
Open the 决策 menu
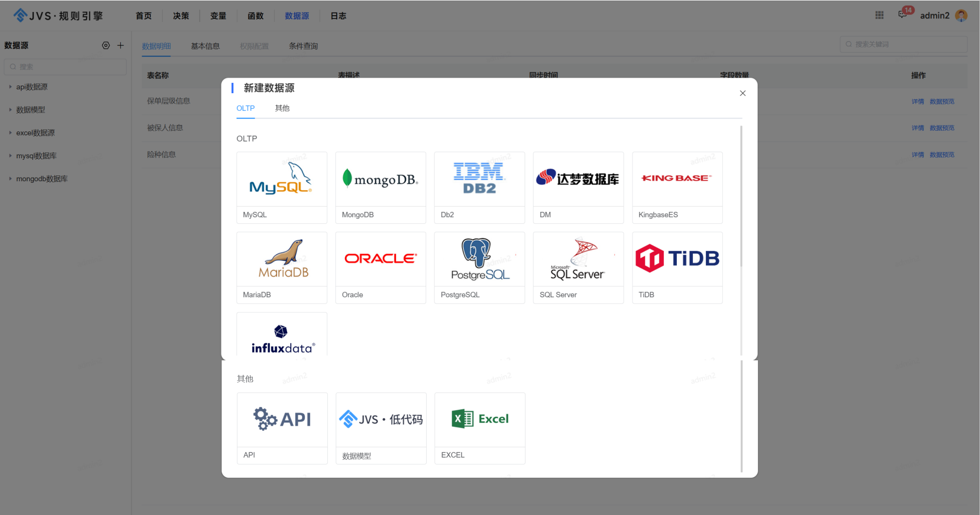181,16
